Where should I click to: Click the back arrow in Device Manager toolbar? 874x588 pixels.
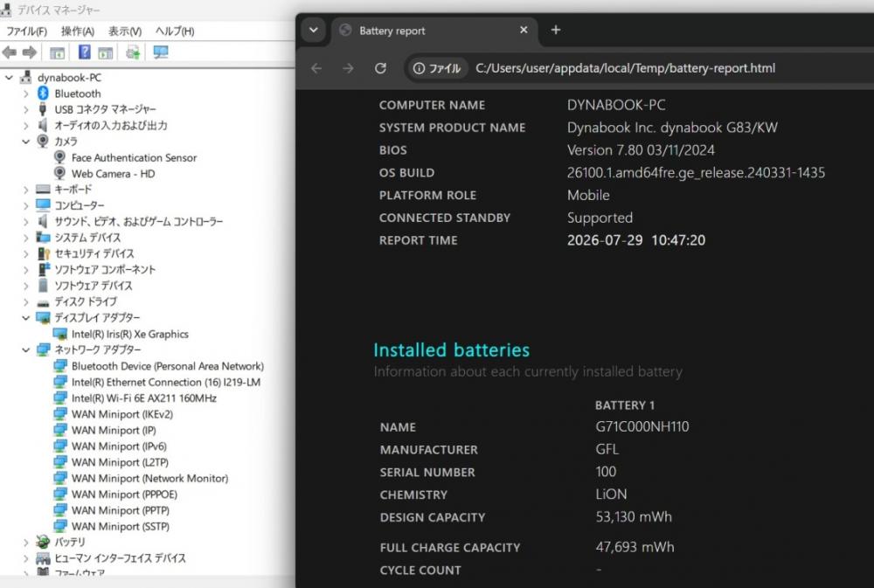[x=10, y=53]
